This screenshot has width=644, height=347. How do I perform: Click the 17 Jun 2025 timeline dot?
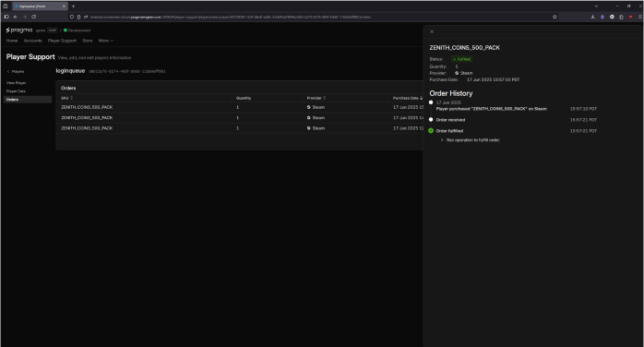click(x=431, y=102)
